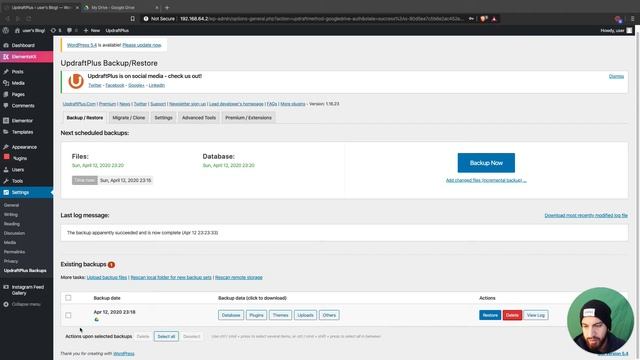This screenshot has height=360, width=640.
Task: Click the browser address bar URL
Action: point(322,19)
